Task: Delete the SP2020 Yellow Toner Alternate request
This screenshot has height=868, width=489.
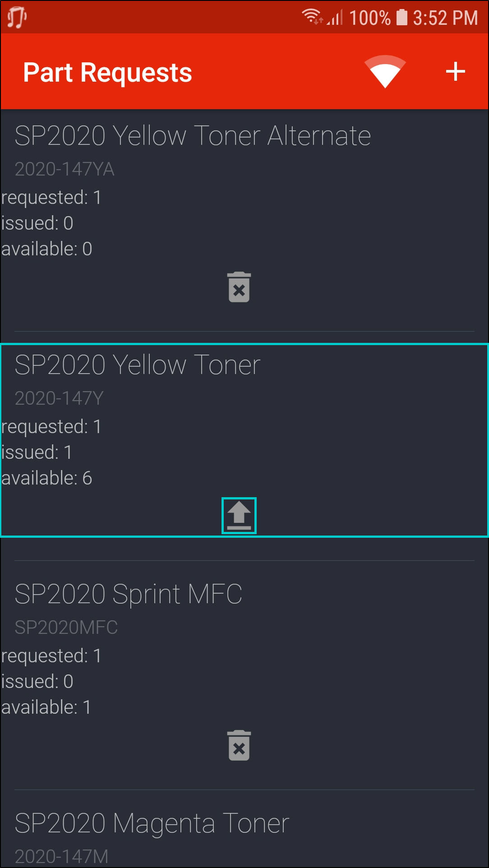Action: 239,287
